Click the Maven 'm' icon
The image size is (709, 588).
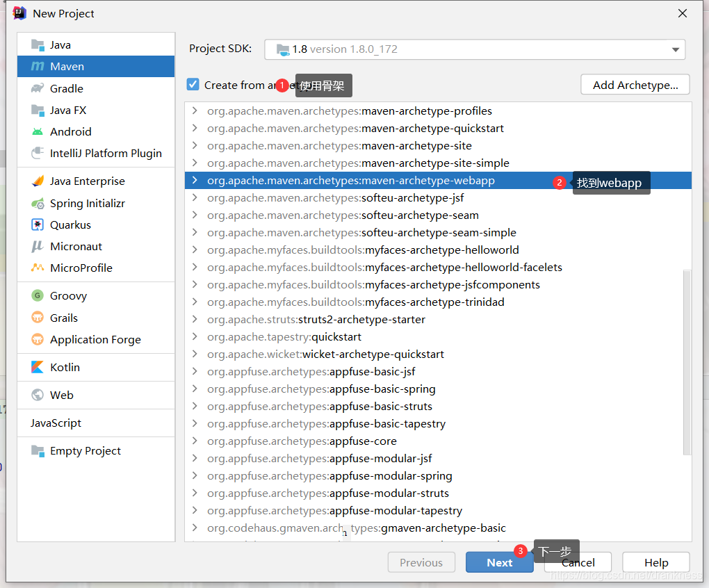point(38,67)
